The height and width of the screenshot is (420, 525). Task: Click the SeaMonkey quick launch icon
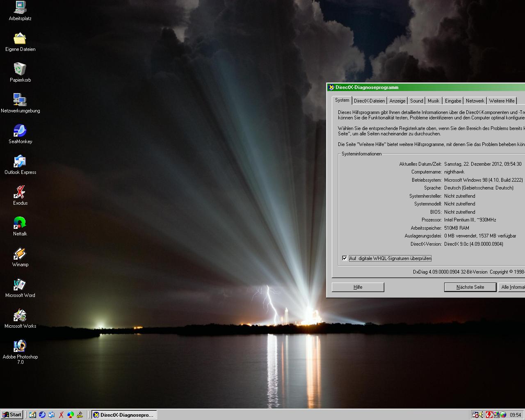(42, 415)
